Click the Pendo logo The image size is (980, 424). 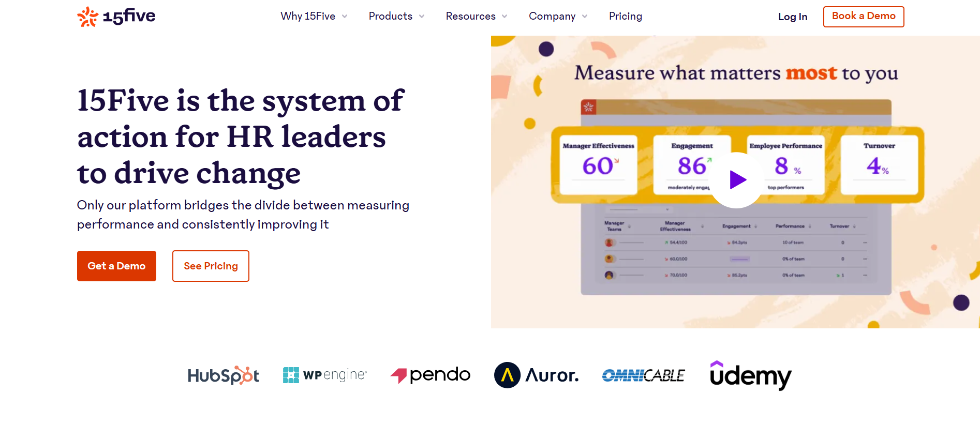(430, 375)
